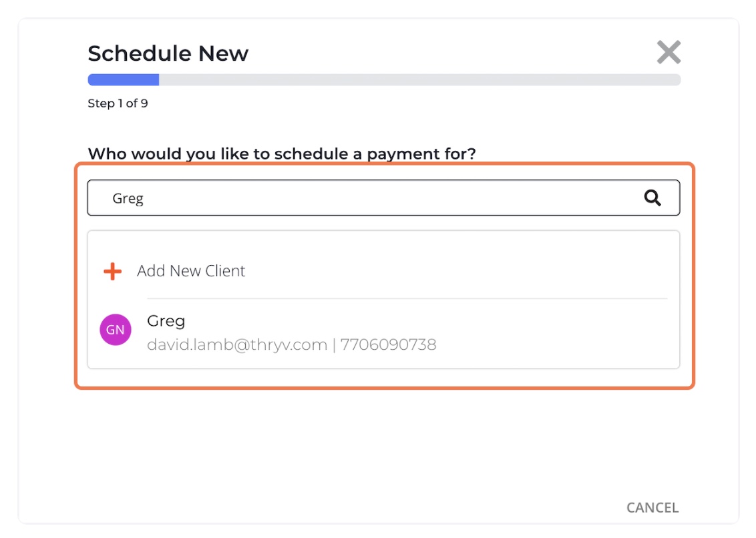Select the purple GN avatar

[116, 330]
